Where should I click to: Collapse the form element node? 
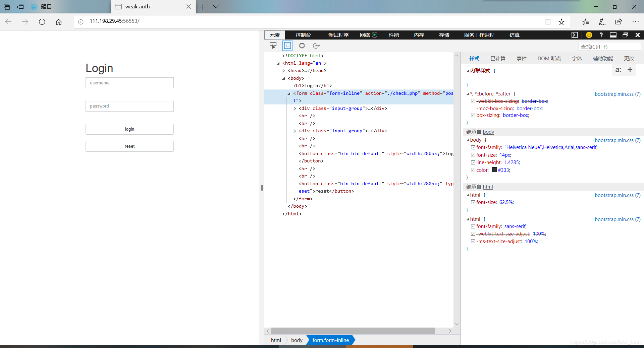(289, 93)
